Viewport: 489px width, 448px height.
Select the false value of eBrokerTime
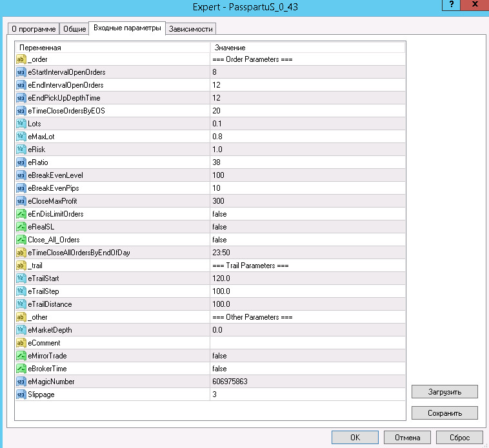[219, 369]
